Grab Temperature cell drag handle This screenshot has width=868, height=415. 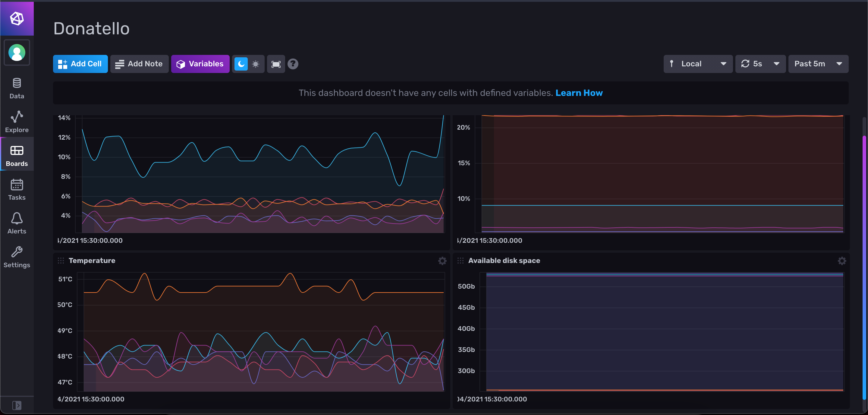click(61, 261)
